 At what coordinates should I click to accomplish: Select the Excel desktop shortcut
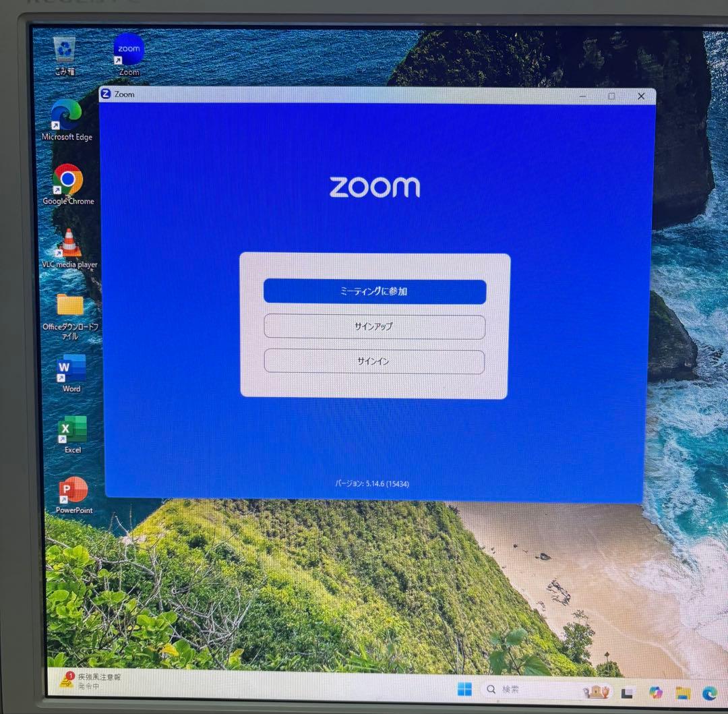click(x=72, y=430)
